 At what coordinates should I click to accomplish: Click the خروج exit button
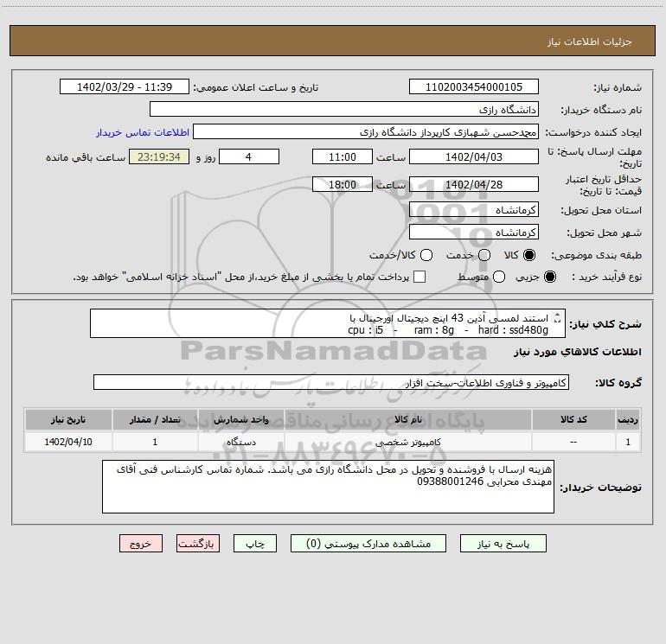(141, 544)
